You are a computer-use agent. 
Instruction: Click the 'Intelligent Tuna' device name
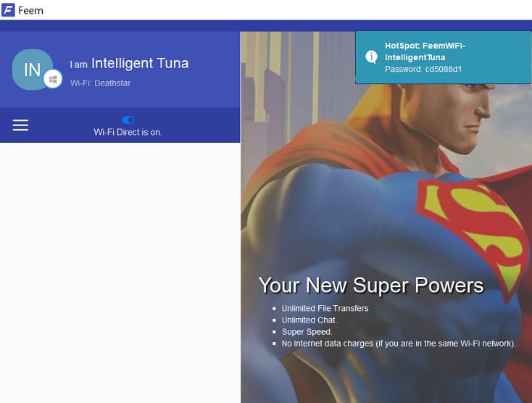pos(140,63)
